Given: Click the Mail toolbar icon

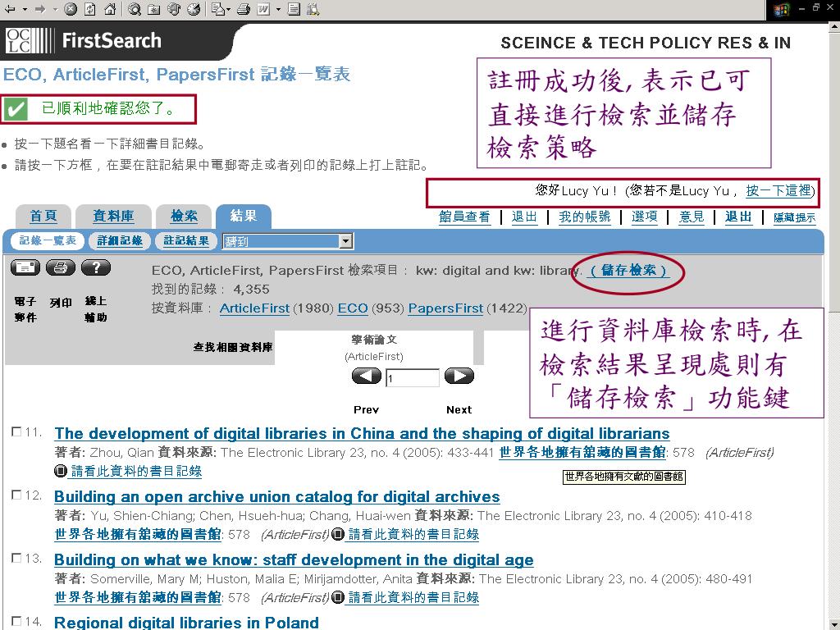Looking at the screenshot, I should pyautogui.click(x=220, y=9).
